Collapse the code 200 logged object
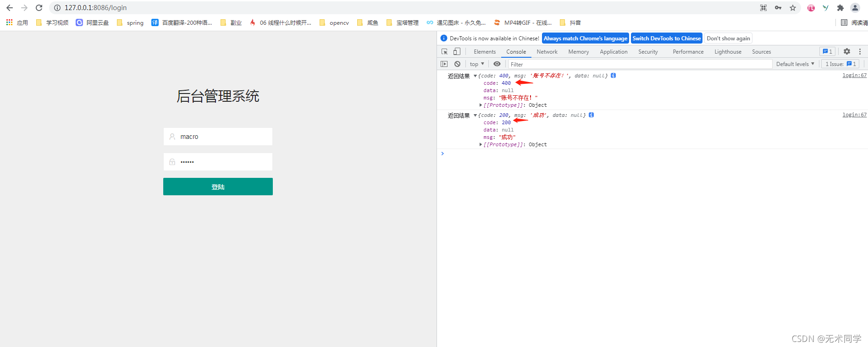868x347 pixels. [475, 115]
